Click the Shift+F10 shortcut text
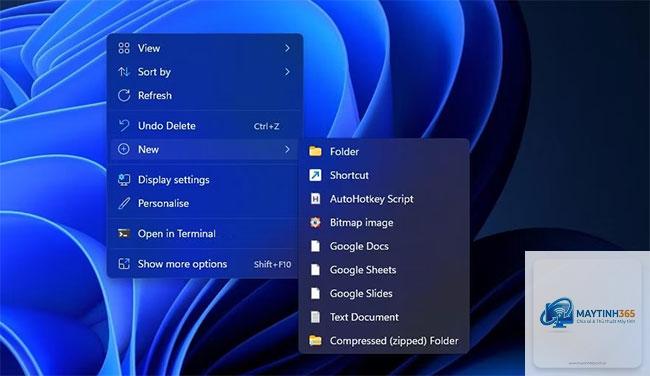Viewport: 650px width, 376px height. (272, 264)
